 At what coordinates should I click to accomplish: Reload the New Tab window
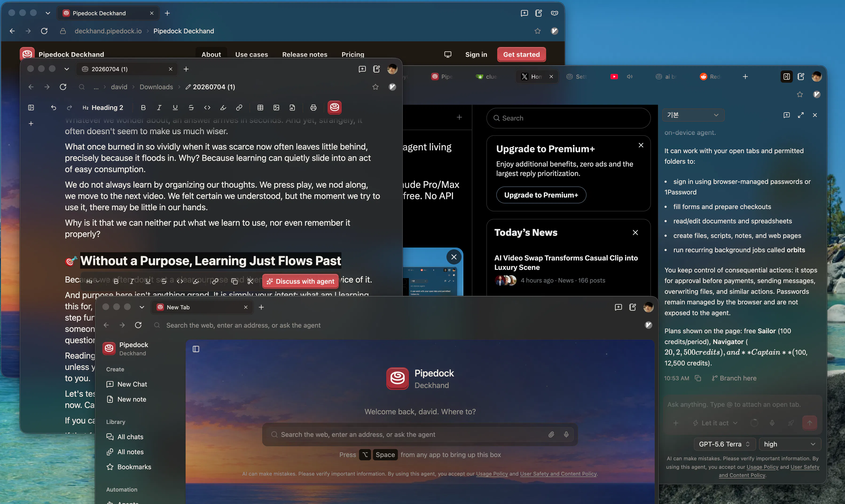138,325
